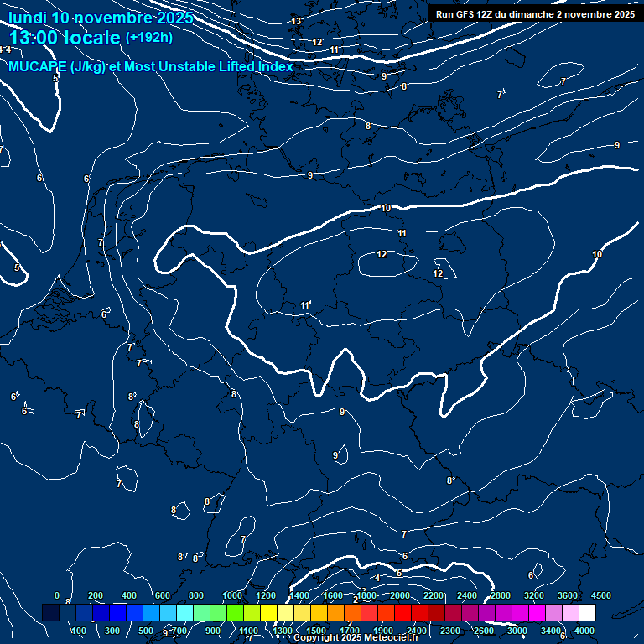Click legend value '2800' above the color scale
This screenshot has height=644, width=644.
point(501,595)
